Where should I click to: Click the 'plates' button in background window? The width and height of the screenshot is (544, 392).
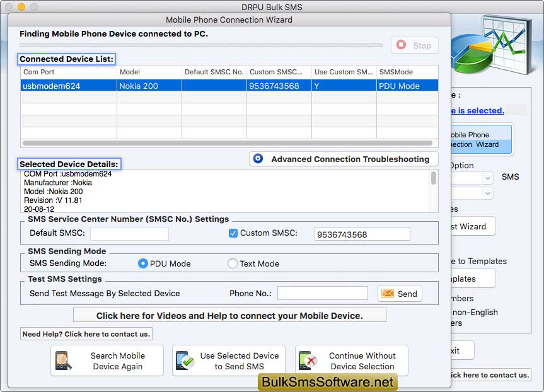[x=473, y=279]
